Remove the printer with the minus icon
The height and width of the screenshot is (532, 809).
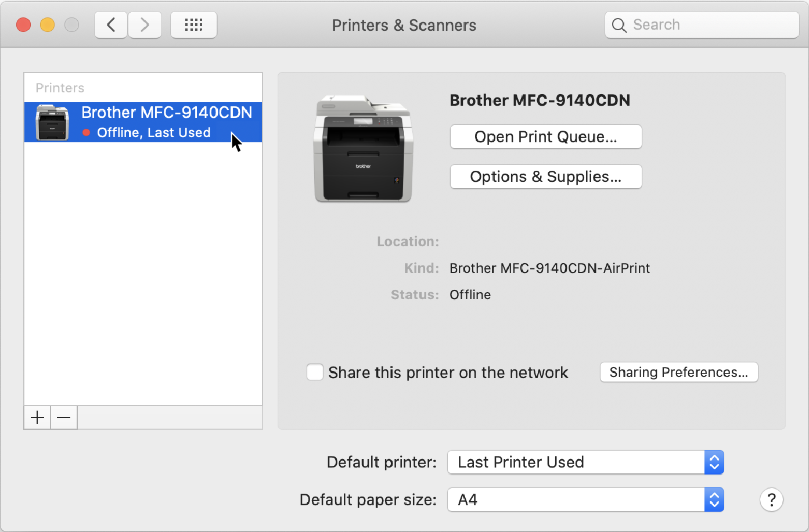63,418
